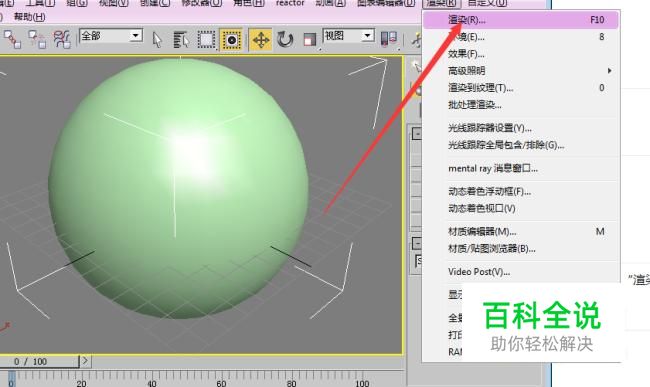Open 光线跟踪器设置(Y)... raytracer settings
The height and width of the screenshot is (387, 650).
pyautogui.click(x=521, y=128)
